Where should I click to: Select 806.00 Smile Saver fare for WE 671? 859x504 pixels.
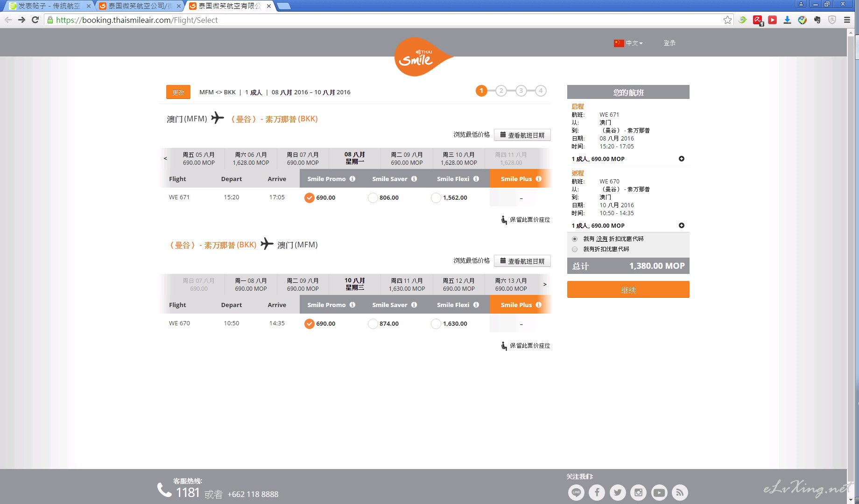click(x=373, y=197)
